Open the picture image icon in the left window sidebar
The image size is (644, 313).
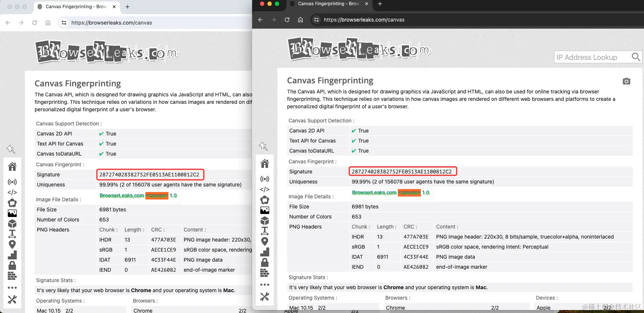pyautogui.click(x=12, y=213)
